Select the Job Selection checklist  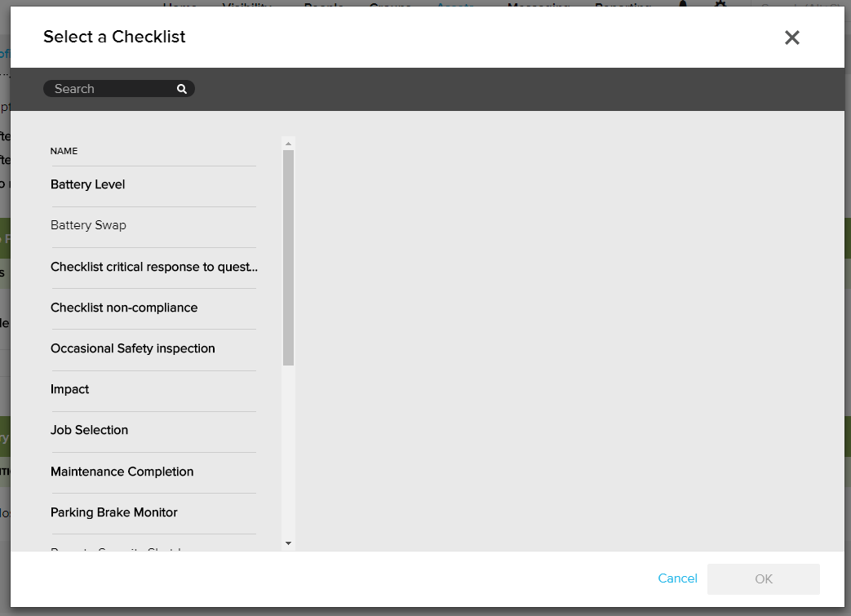(90, 430)
